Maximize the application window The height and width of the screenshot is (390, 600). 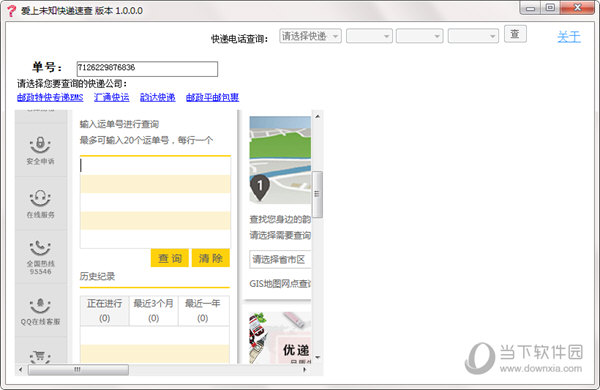pyautogui.click(x=550, y=8)
